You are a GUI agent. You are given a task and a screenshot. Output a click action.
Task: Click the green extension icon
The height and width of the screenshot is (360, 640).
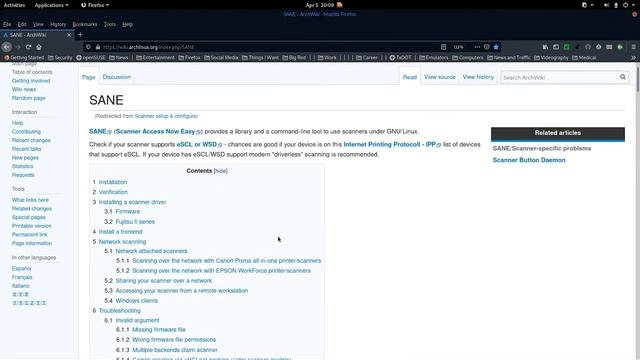(566, 47)
